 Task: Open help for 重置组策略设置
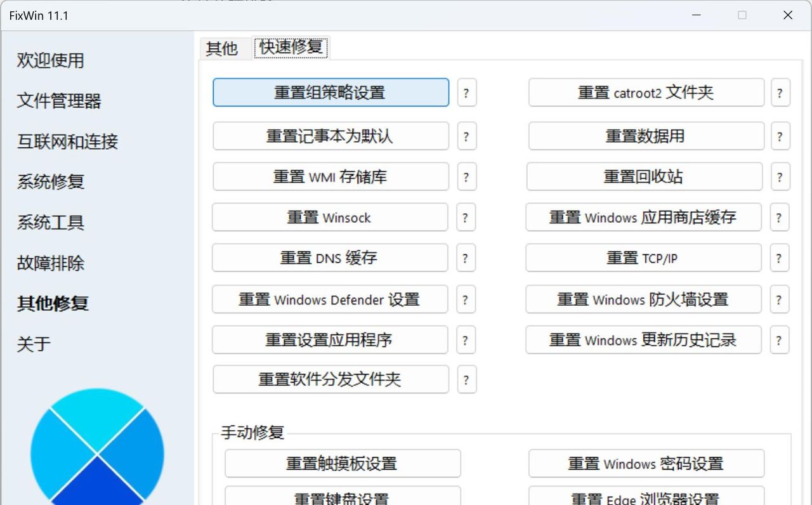pos(466,93)
